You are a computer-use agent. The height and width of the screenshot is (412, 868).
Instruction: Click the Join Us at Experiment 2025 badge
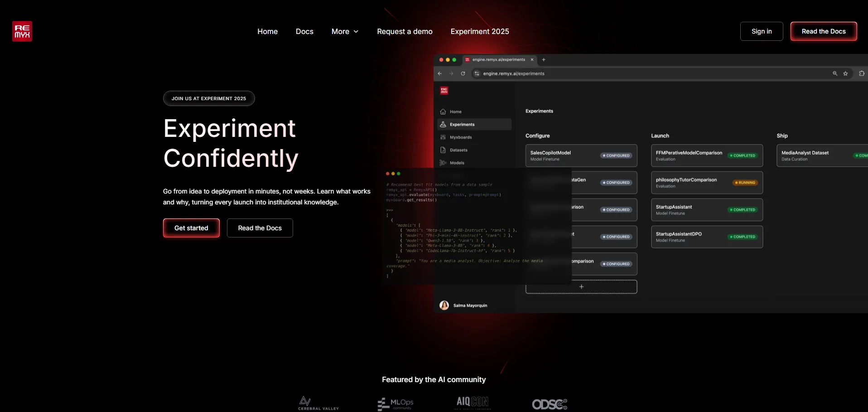(209, 98)
